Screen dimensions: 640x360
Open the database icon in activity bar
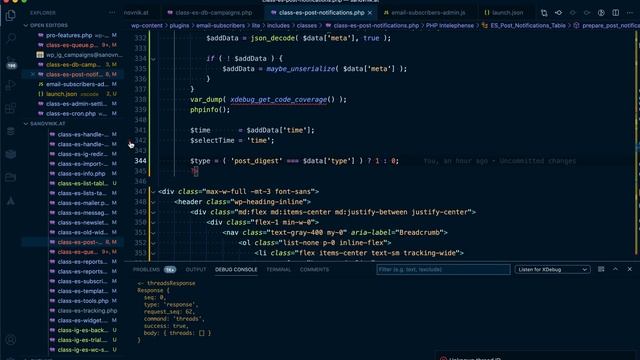coord(11,131)
